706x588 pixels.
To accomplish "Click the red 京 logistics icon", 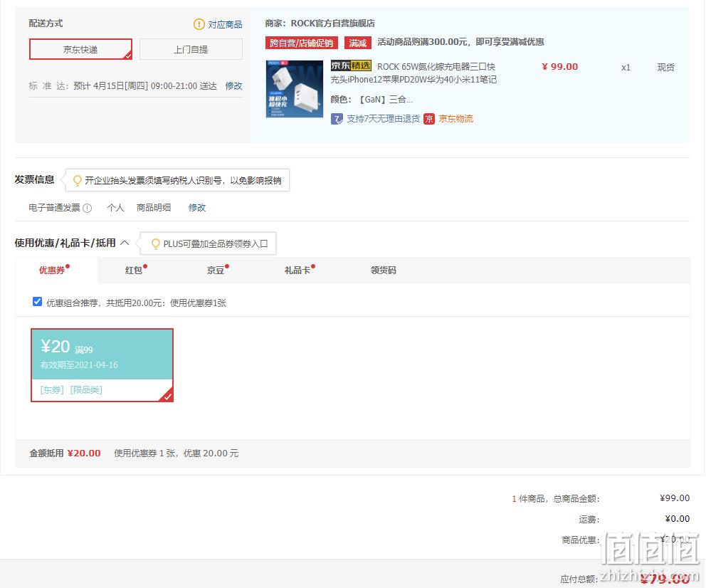I will tap(429, 119).
